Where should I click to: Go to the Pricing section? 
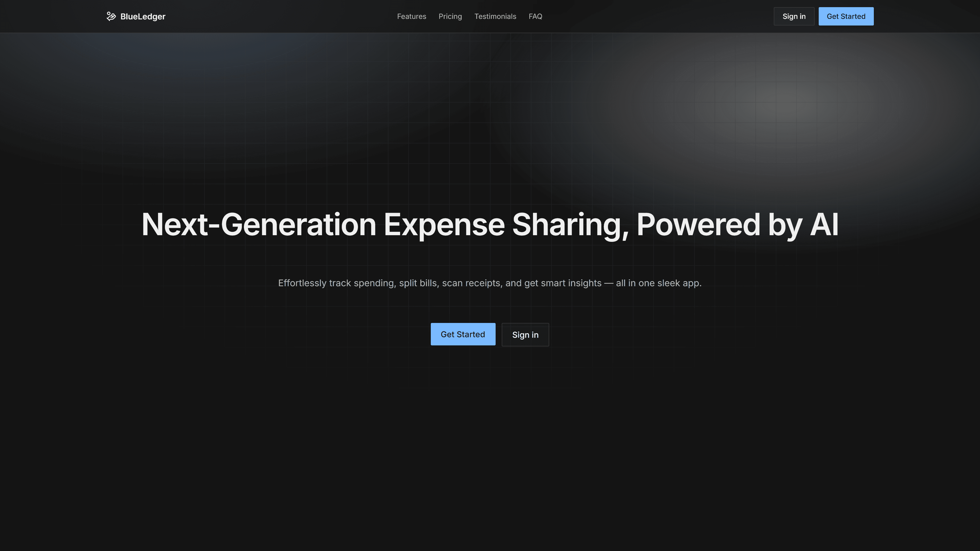pos(450,16)
